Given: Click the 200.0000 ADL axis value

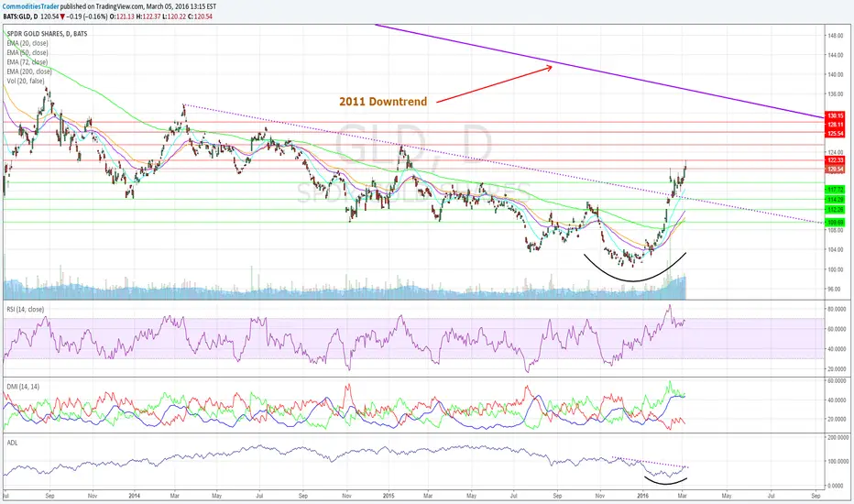Looking at the screenshot, I should pyautogui.click(x=838, y=437).
